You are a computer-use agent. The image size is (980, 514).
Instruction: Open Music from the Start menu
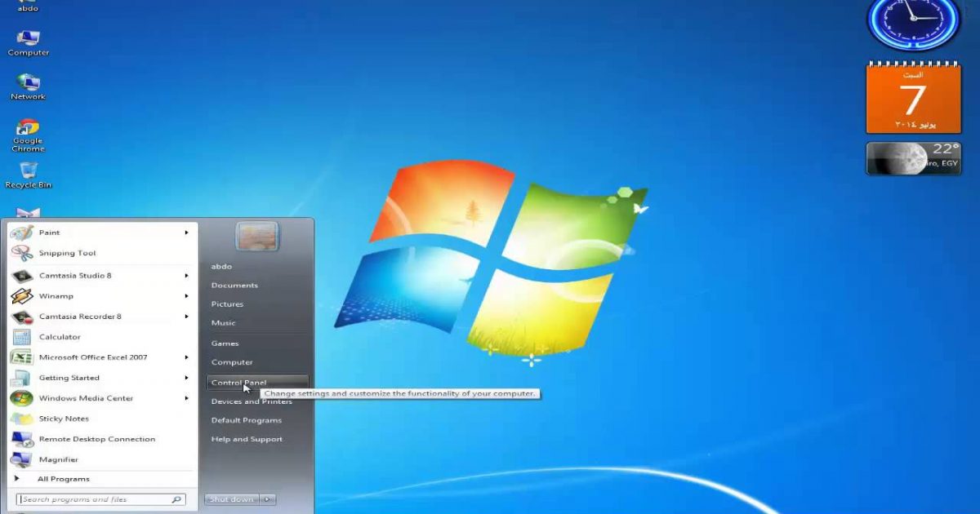coord(223,323)
